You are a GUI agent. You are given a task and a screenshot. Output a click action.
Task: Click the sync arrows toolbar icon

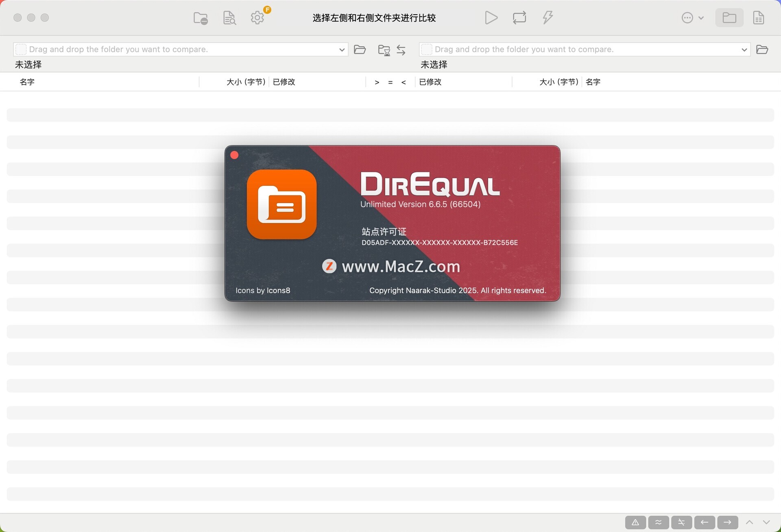coord(519,17)
